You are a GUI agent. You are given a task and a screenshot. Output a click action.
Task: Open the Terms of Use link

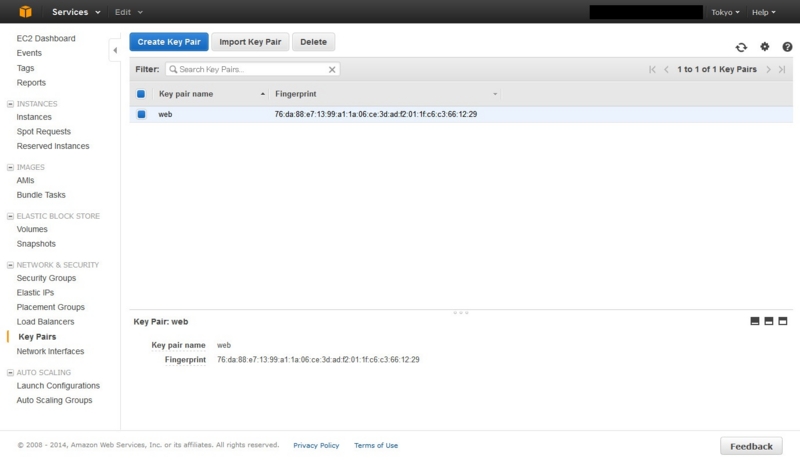376,445
